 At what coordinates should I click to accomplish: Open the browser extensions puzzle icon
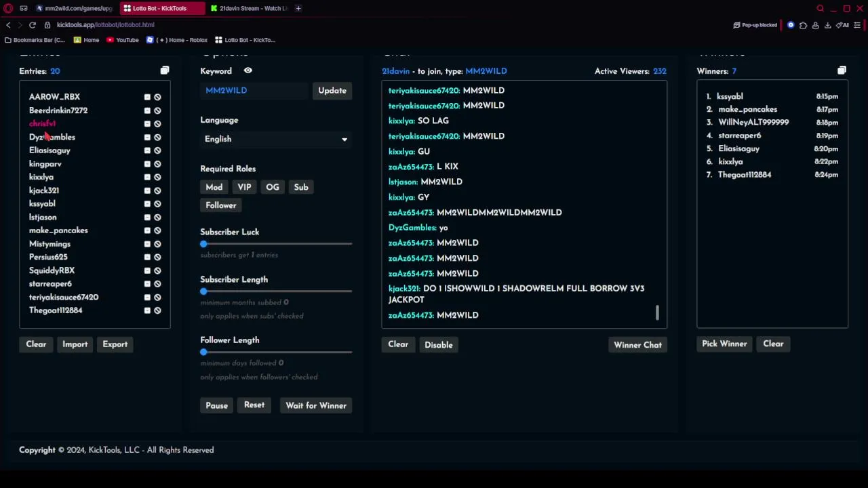(803, 25)
